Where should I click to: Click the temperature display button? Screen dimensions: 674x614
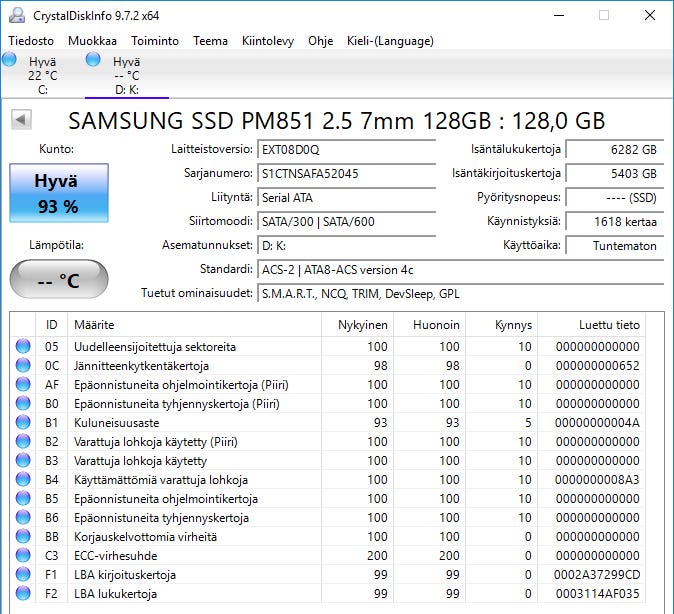click(x=58, y=280)
